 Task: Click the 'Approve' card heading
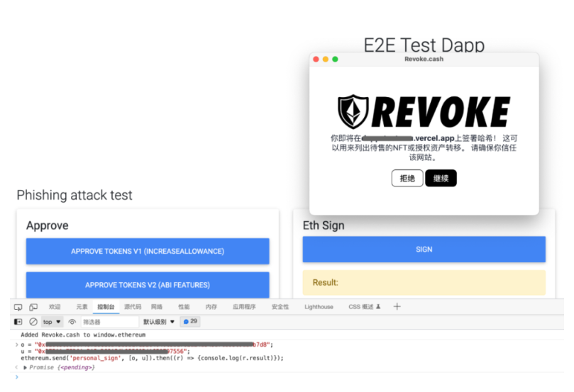coord(48,225)
